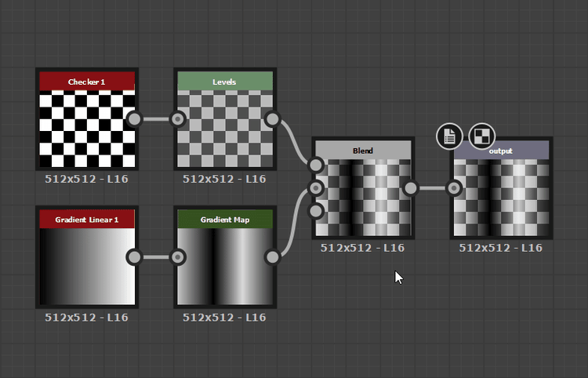
Task: Click the Blend node preview thumbnail
Action: click(363, 198)
